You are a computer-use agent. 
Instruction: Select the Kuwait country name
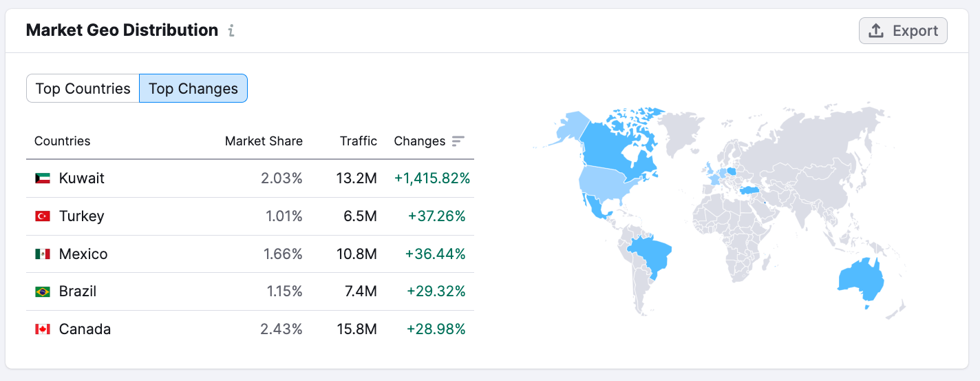pyautogui.click(x=82, y=178)
